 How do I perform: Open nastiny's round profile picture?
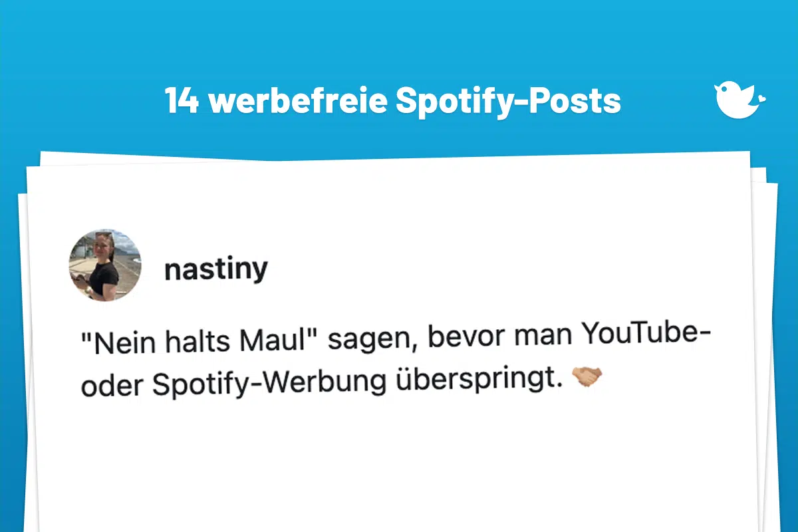[x=105, y=265]
